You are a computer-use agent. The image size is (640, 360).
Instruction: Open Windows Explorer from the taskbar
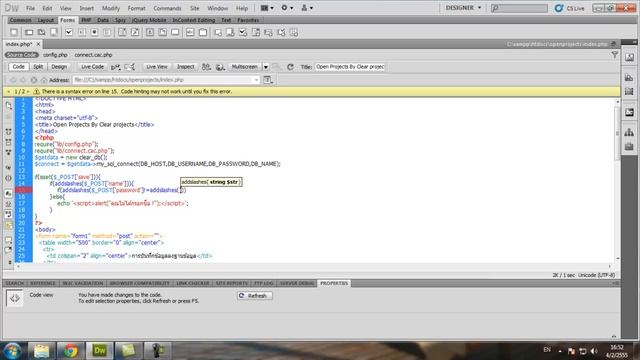(41, 351)
